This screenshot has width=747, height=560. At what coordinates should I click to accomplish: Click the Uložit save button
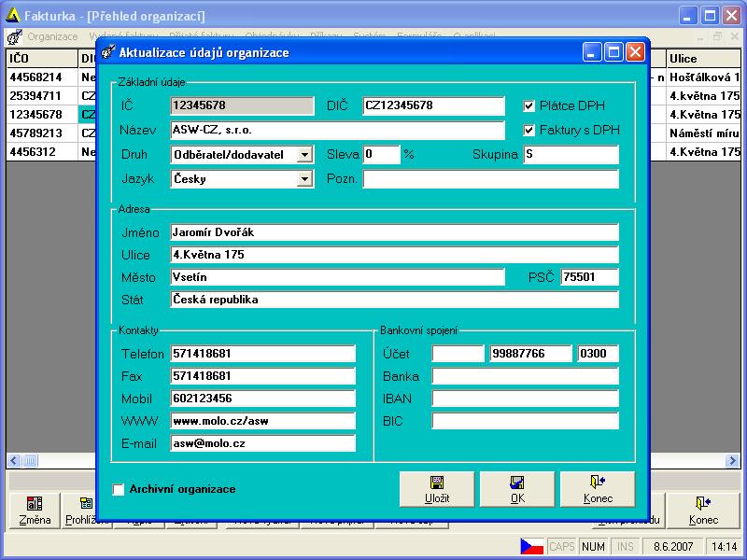(x=436, y=489)
